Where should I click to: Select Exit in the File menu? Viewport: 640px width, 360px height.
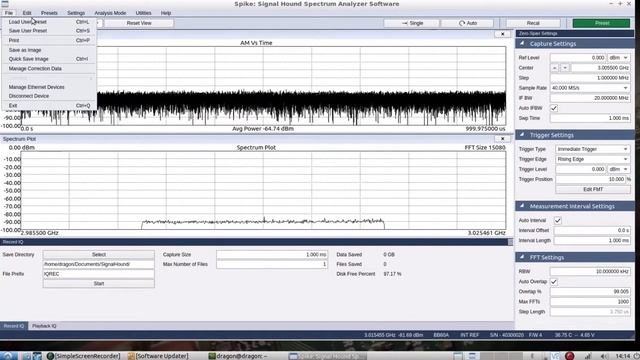click(49, 105)
